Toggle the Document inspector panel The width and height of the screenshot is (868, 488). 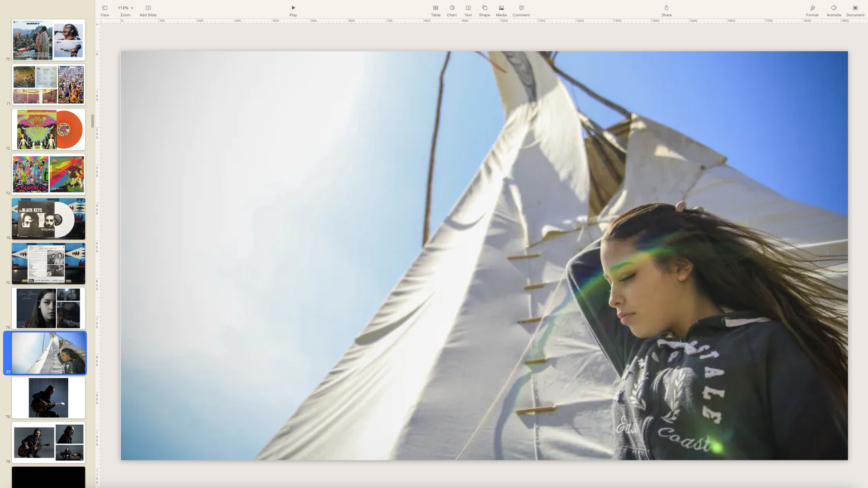pyautogui.click(x=855, y=8)
